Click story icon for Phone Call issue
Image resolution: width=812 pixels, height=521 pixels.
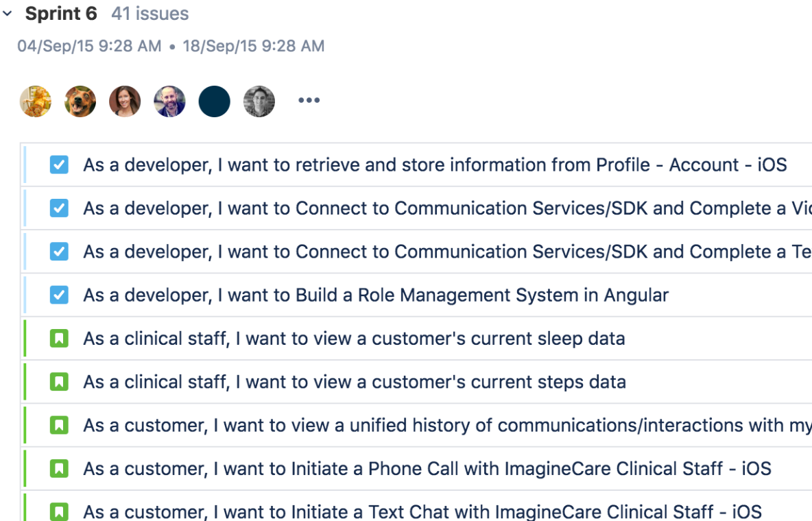point(59,469)
